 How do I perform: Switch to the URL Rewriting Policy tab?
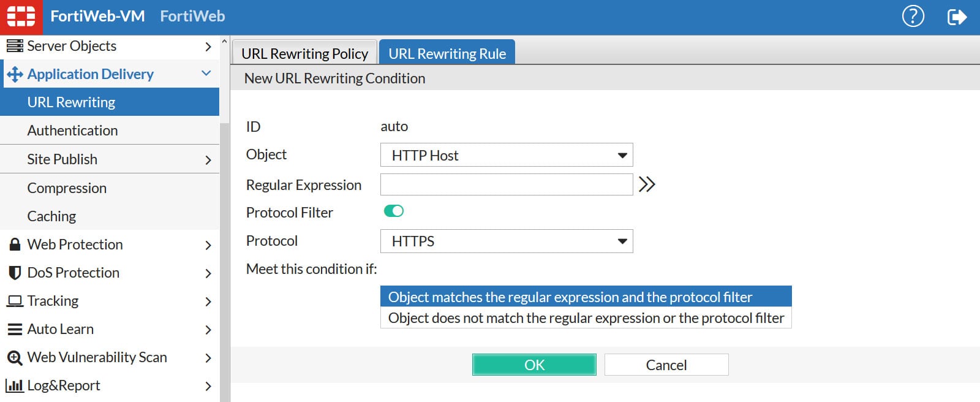click(304, 53)
